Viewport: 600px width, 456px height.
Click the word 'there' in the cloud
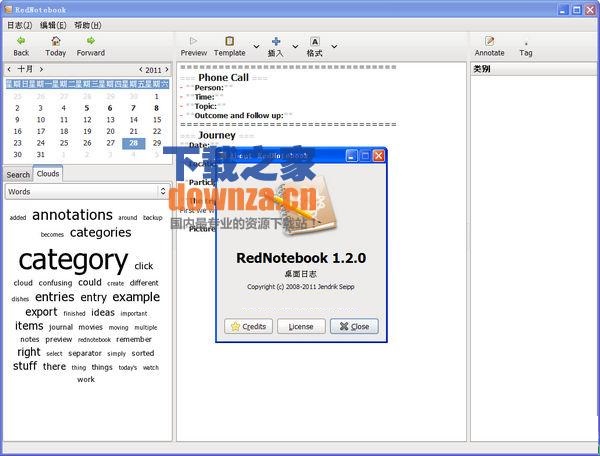pos(54,366)
